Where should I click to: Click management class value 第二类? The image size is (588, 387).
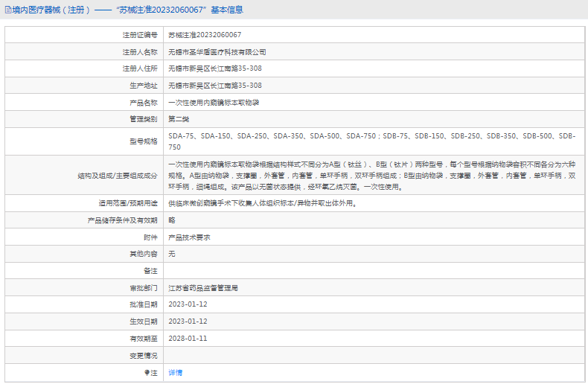[x=179, y=119]
